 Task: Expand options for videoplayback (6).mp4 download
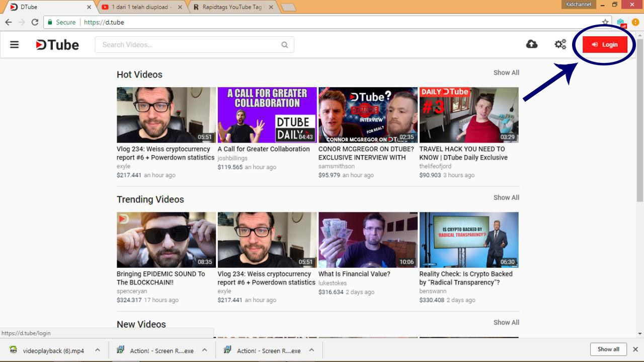(x=98, y=350)
